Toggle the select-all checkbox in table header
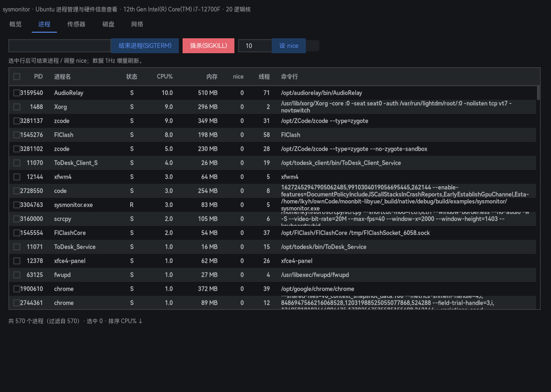 16,77
